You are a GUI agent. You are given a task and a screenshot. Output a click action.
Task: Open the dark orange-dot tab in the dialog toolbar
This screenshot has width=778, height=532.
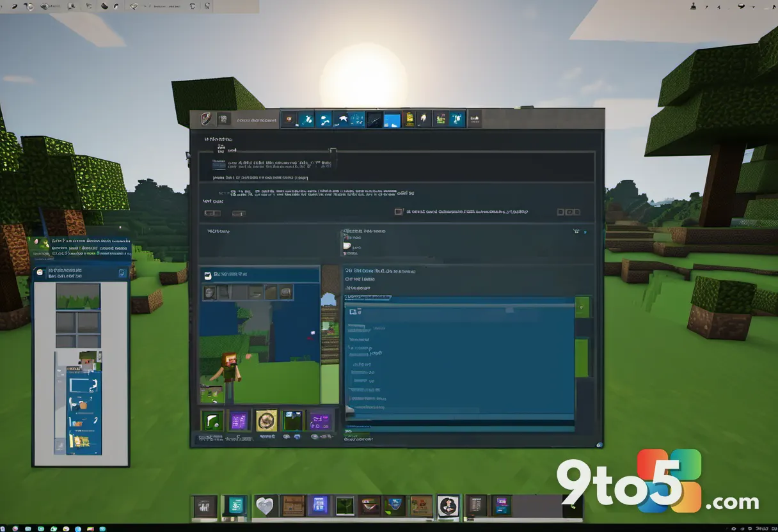point(290,119)
